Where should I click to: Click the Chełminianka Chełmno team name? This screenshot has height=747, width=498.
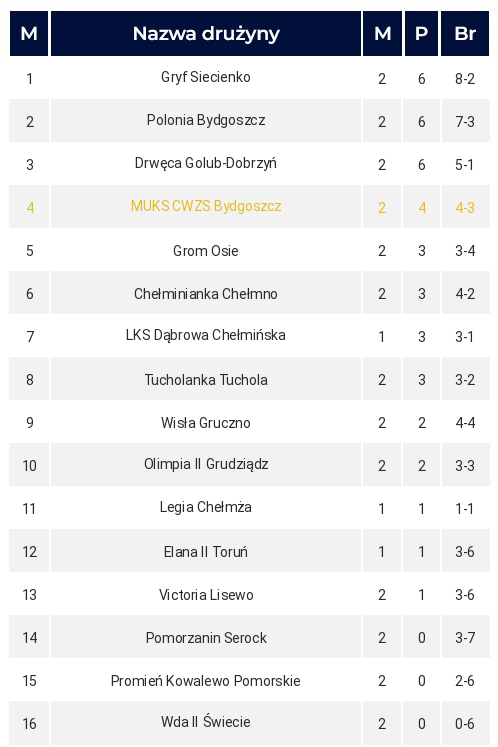(205, 293)
